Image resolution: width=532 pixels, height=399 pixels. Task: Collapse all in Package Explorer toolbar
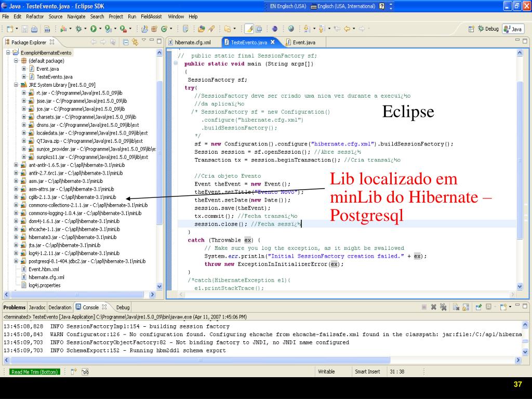126,42
